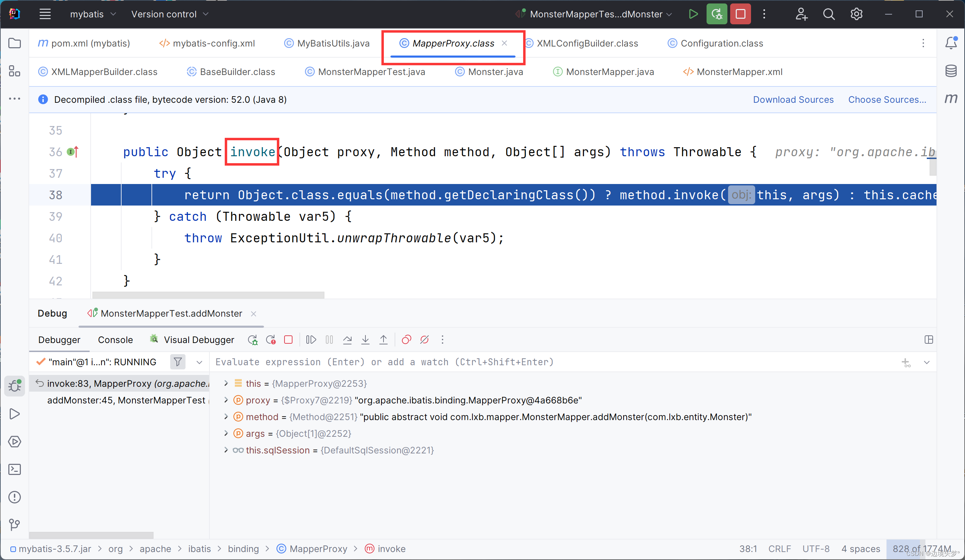Open MonsterMapper.xml tab
Image resolution: width=965 pixels, height=560 pixels.
click(733, 72)
